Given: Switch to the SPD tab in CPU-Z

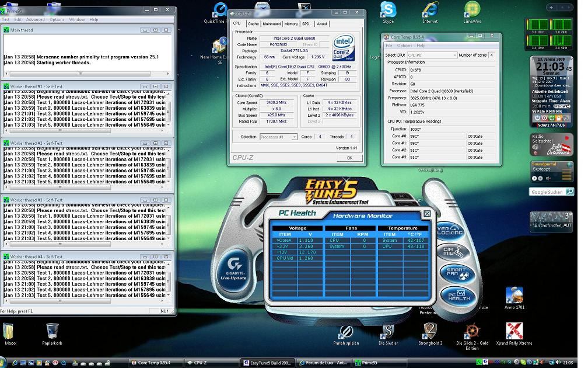Looking at the screenshot, I should (x=306, y=23).
